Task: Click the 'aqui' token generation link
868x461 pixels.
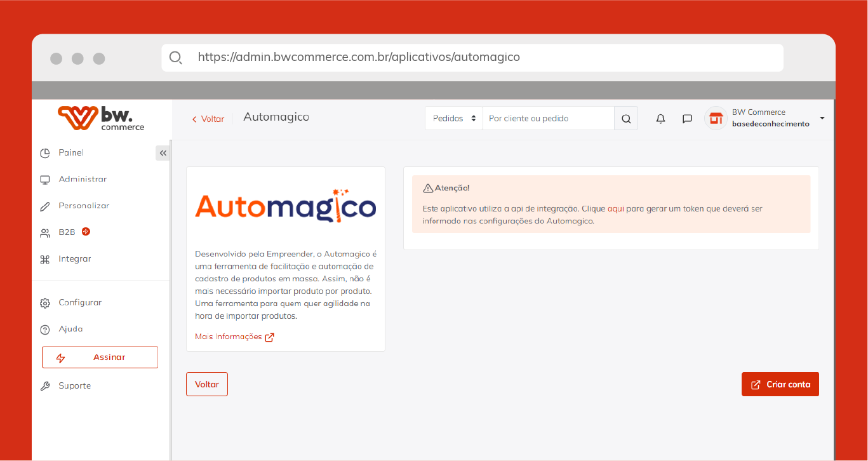Action: tap(616, 208)
